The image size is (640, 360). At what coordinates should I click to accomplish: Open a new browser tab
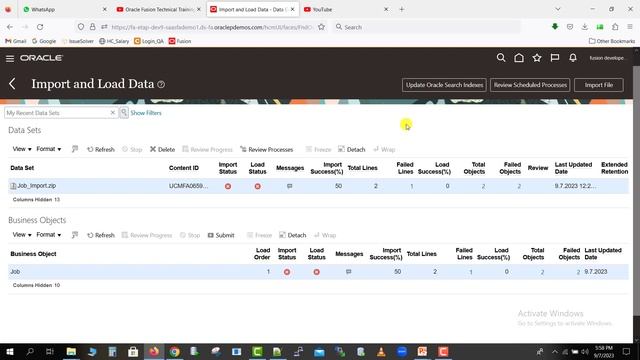(402, 9)
